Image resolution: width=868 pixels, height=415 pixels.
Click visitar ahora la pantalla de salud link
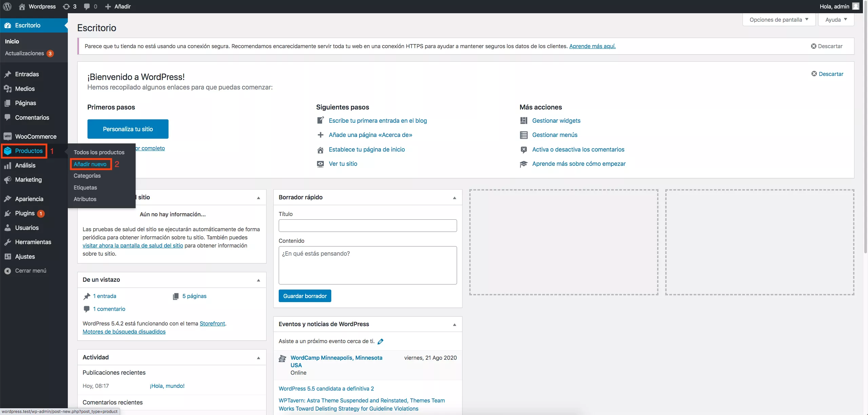(x=133, y=245)
